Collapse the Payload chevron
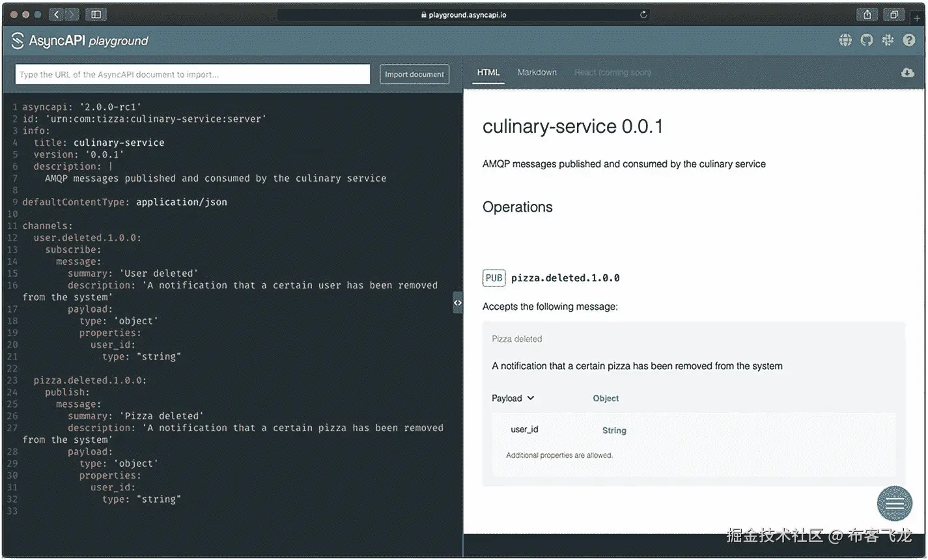 [531, 398]
